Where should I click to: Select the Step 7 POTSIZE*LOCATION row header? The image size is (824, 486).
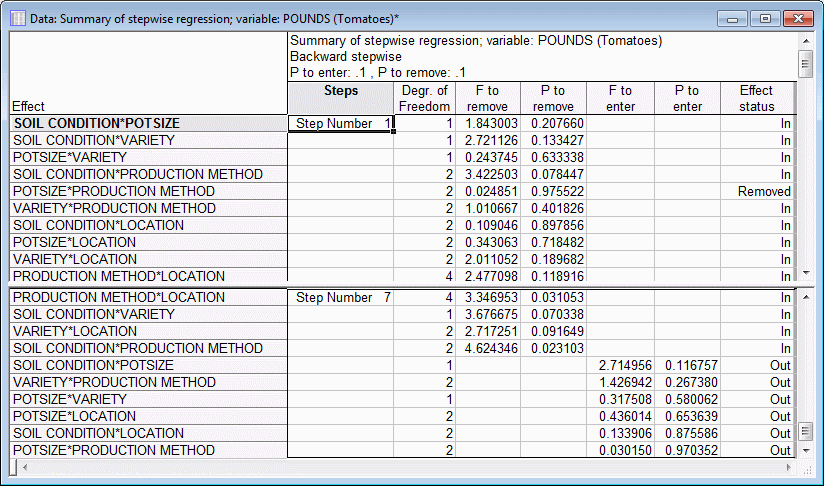[148, 416]
